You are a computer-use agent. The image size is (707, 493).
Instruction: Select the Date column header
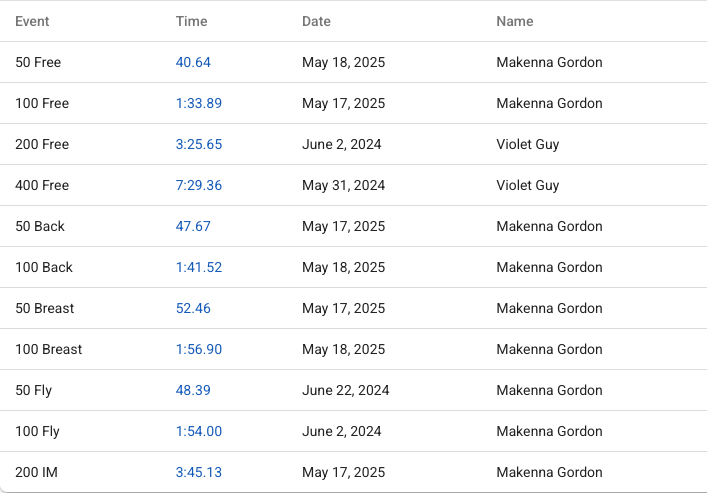click(316, 21)
